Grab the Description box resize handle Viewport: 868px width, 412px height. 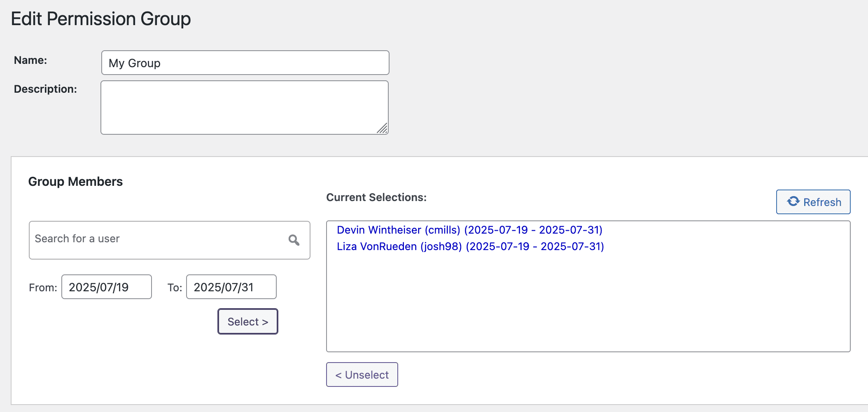coord(383,129)
